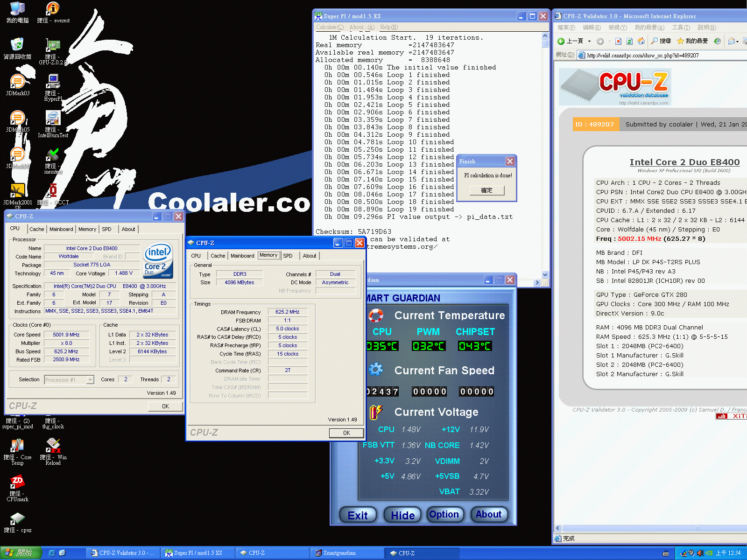
Task: Open the GPU-Z 0.2.8 desktop shortcut
Action: click(x=53, y=51)
